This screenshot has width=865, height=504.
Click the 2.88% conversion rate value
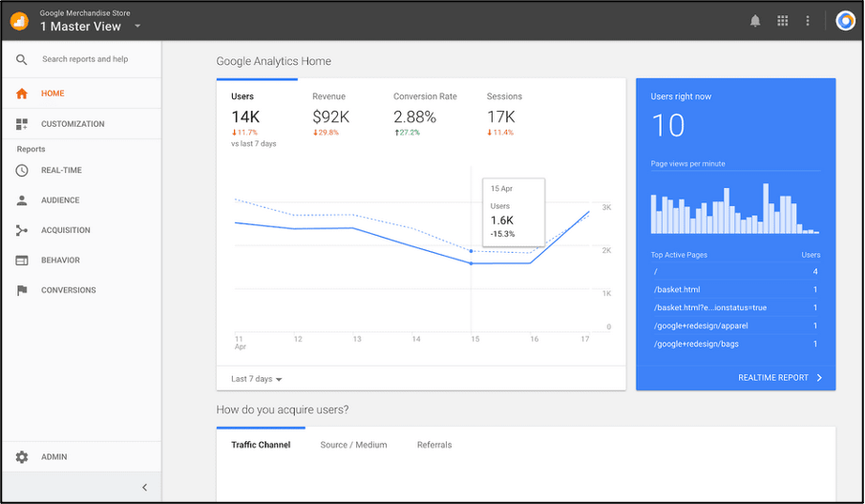pos(415,116)
